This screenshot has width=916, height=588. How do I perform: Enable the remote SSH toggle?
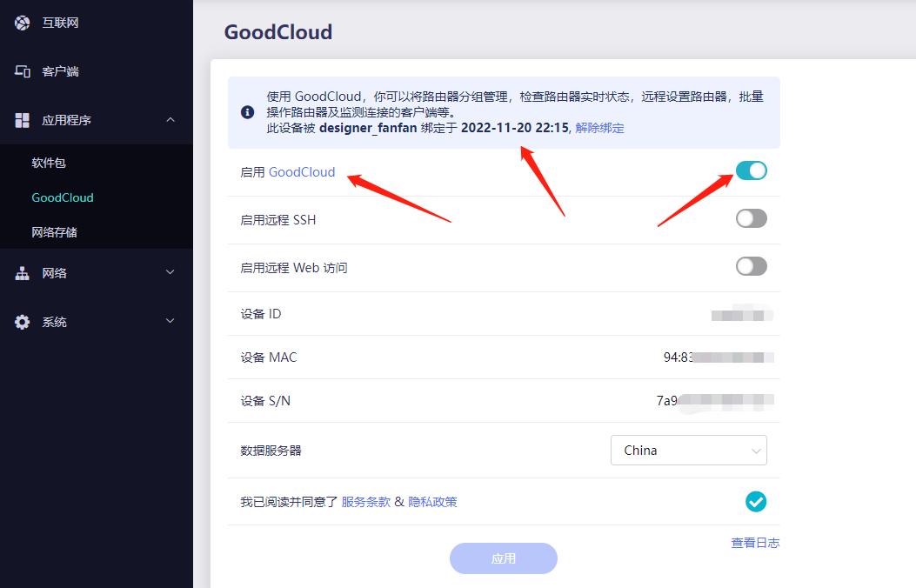click(751, 219)
